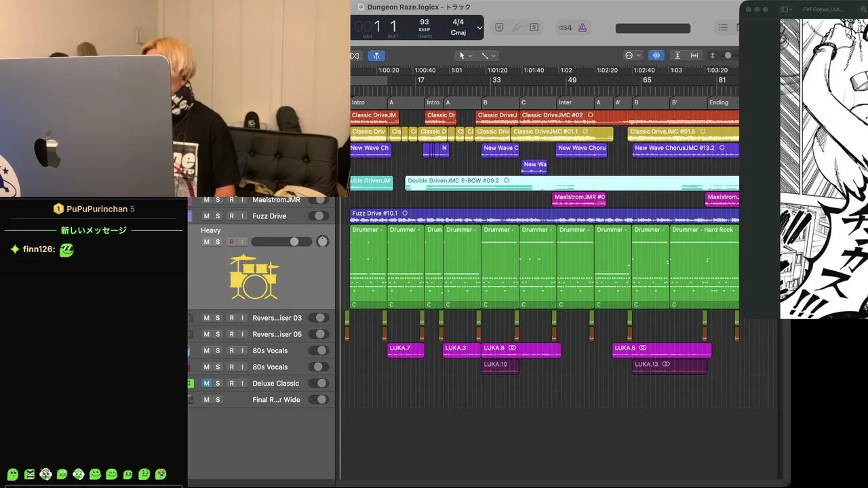Click the Revers...iser 05 track name
Image resolution: width=868 pixels, height=488 pixels.
click(277, 334)
